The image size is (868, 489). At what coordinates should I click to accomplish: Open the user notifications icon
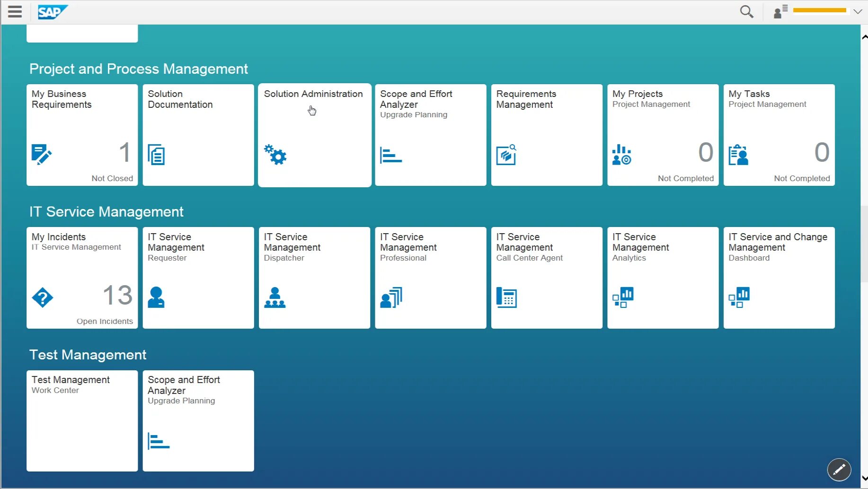(x=780, y=11)
